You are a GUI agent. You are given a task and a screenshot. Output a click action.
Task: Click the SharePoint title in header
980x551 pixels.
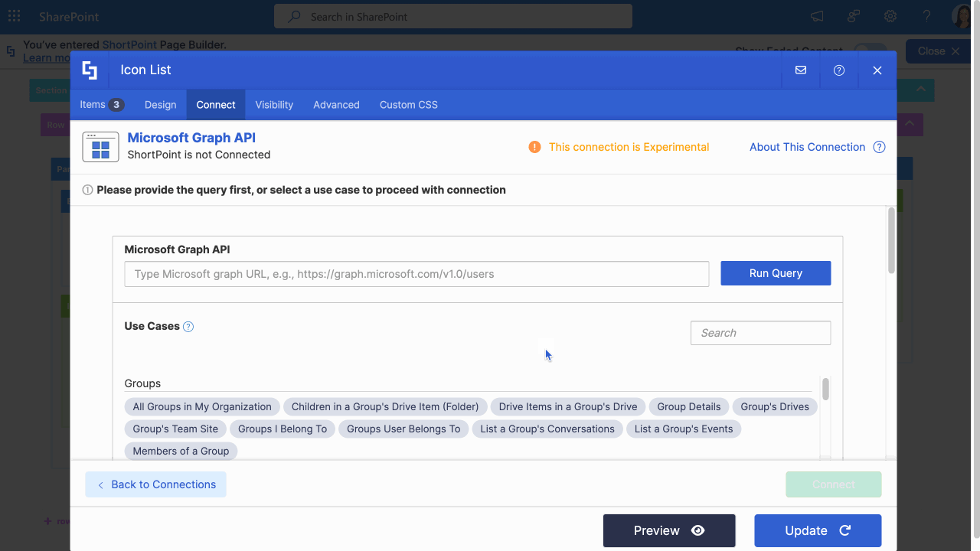pos(69,16)
